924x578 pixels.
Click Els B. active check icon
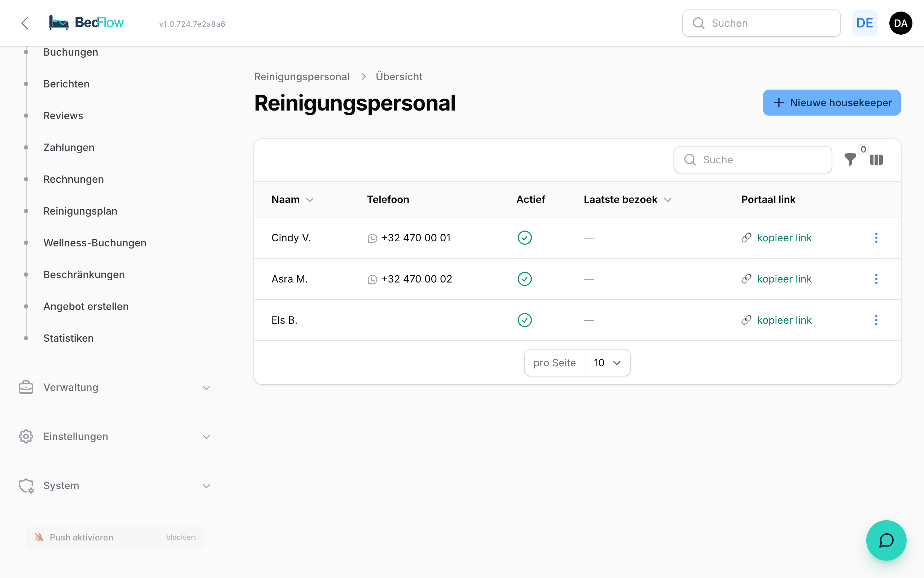pos(524,320)
